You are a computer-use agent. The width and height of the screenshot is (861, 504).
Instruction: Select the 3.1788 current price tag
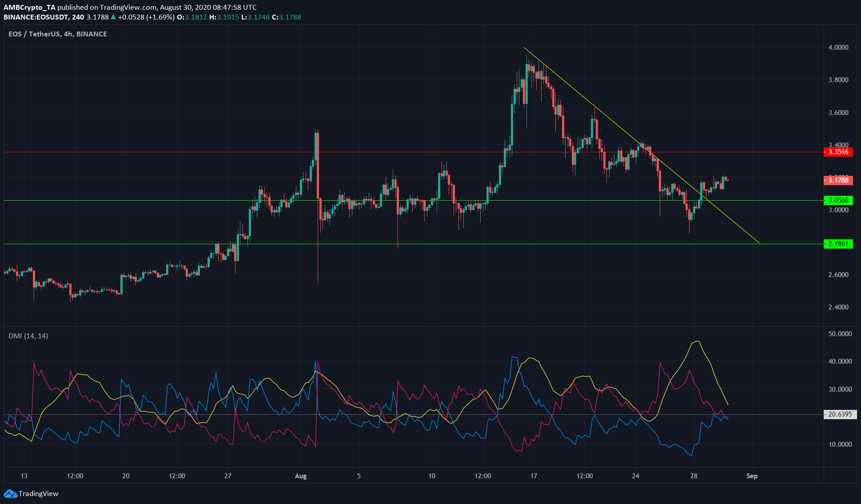tap(838, 180)
